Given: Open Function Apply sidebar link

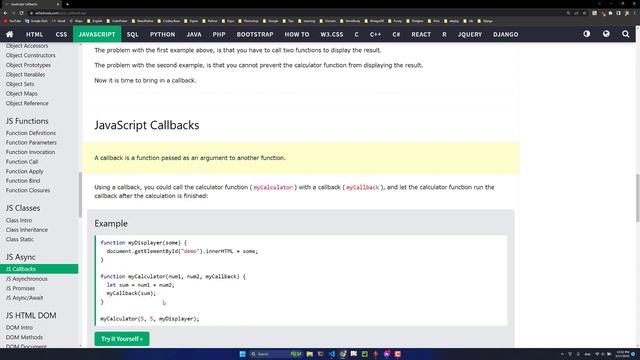Looking at the screenshot, I should 24,171.
